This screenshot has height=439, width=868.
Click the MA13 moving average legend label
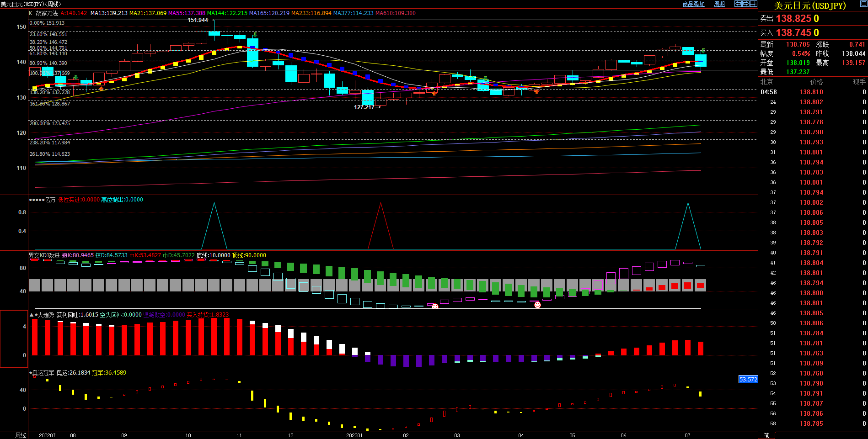tap(109, 13)
